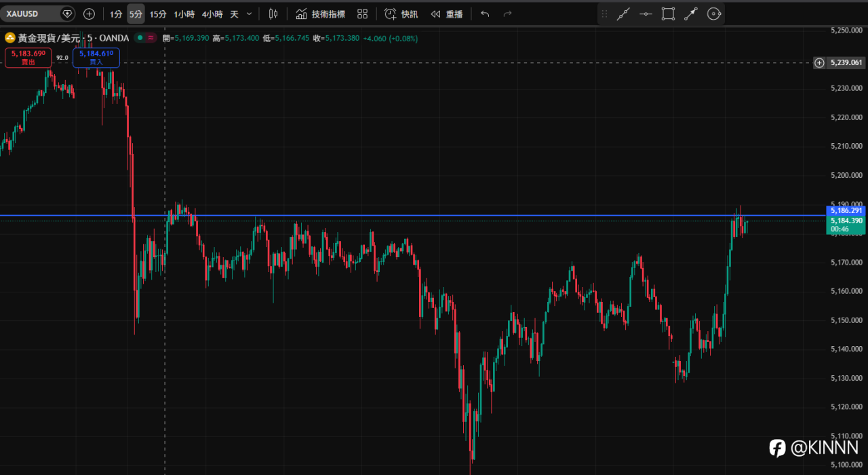Screen dimensions: 868x475
Task: Click the 92.0 spread value
Action: [62, 58]
